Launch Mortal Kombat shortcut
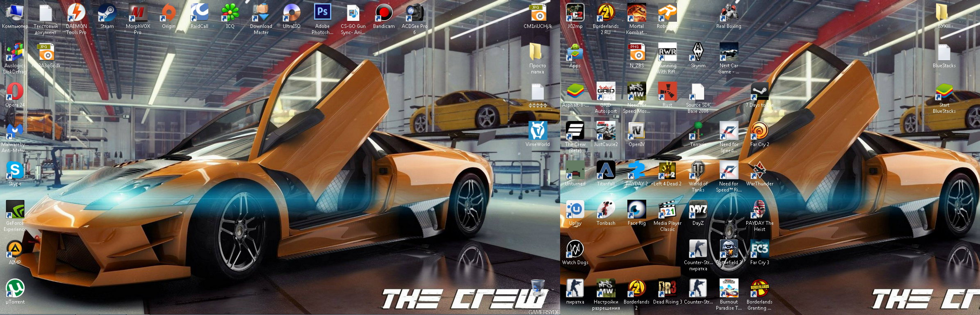The width and height of the screenshot is (980, 315). 636,13
